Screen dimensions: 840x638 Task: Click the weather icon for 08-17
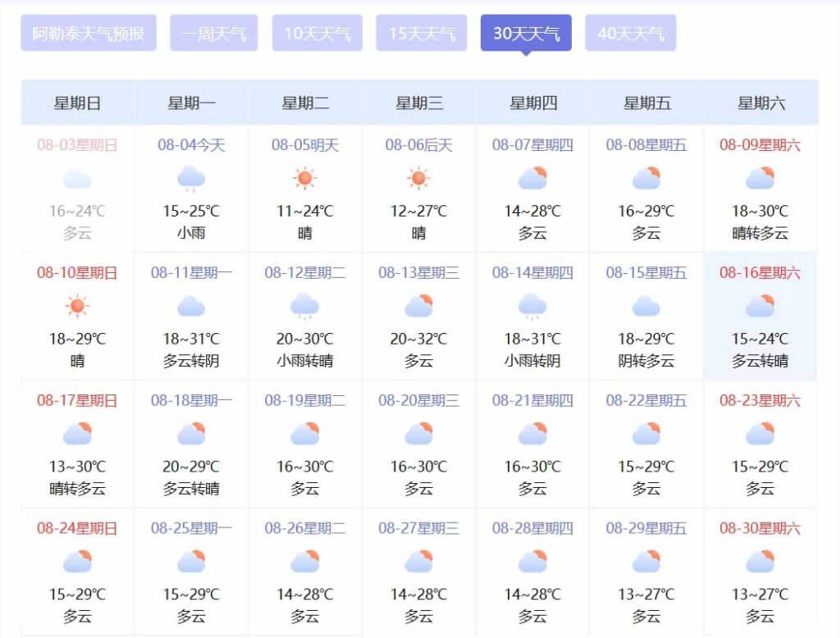(77, 434)
